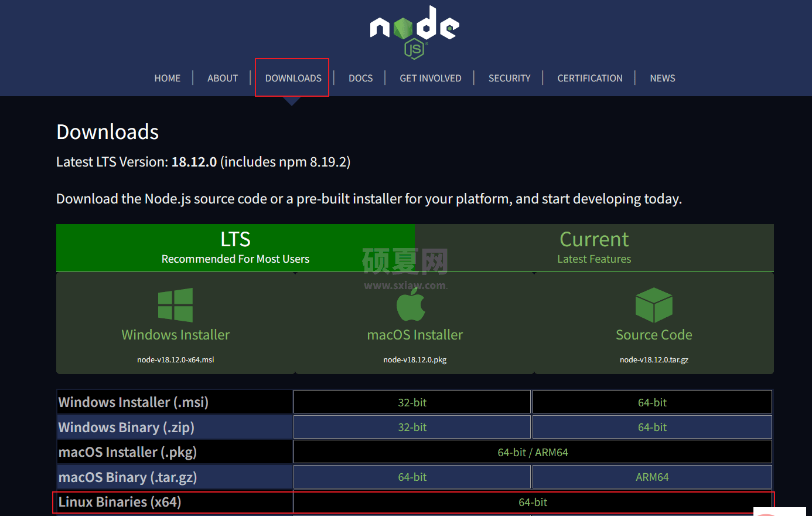812x516 pixels.
Task: Click the green source code cube icon
Action: (x=654, y=305)
